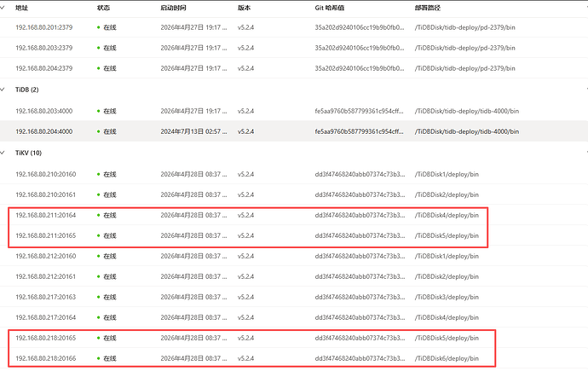588x377 pixels.
Task: Click start time 2024年7月13日 02:57
Action: click(193, 131)
